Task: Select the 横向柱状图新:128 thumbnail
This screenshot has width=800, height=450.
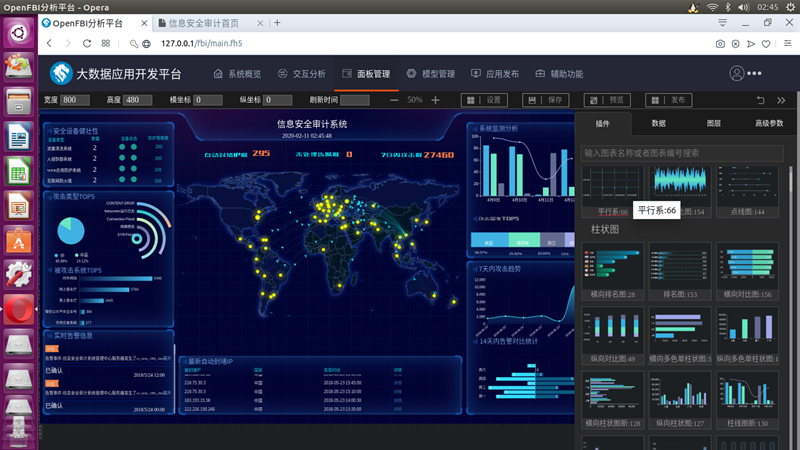Action: click(613, 400)
